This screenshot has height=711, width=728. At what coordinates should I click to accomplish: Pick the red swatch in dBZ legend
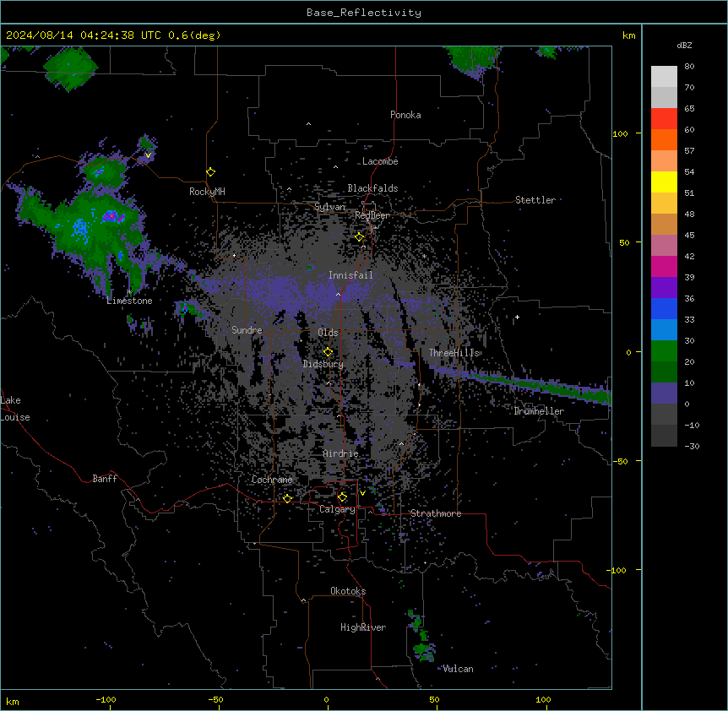point(664,119)
